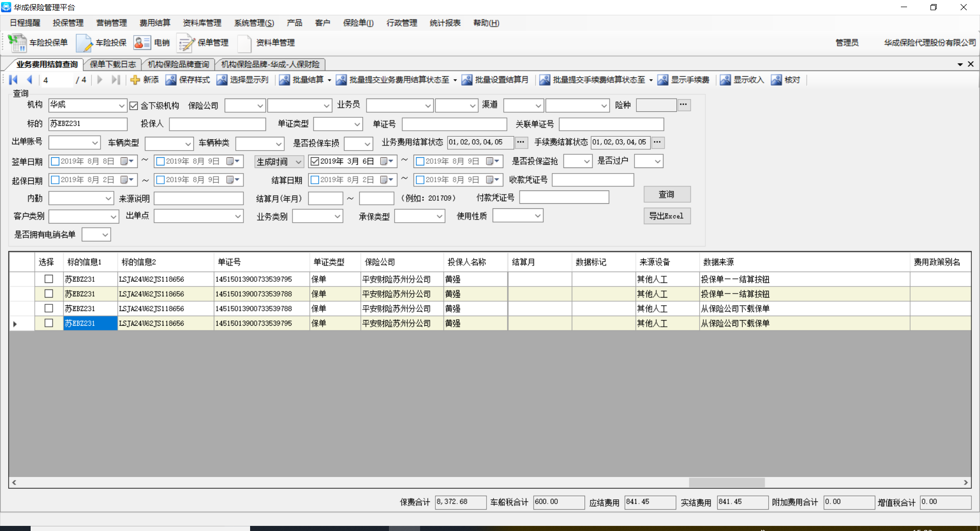The height and width of the screenshot is (531, 980).
Task: Click the 新添 add icon
Action: coord(135,80)
